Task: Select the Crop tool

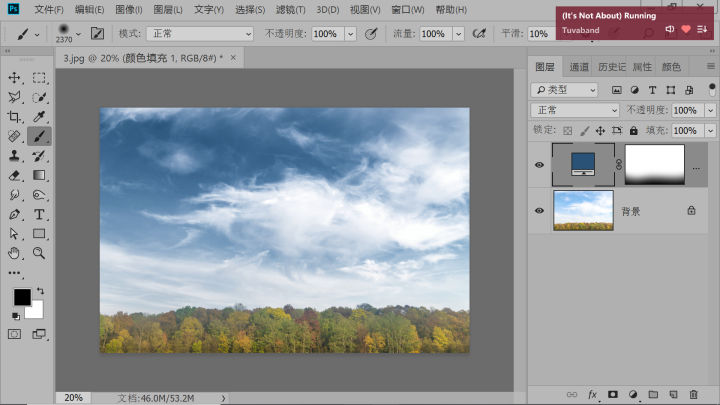Action: click(x=15, y=116)
